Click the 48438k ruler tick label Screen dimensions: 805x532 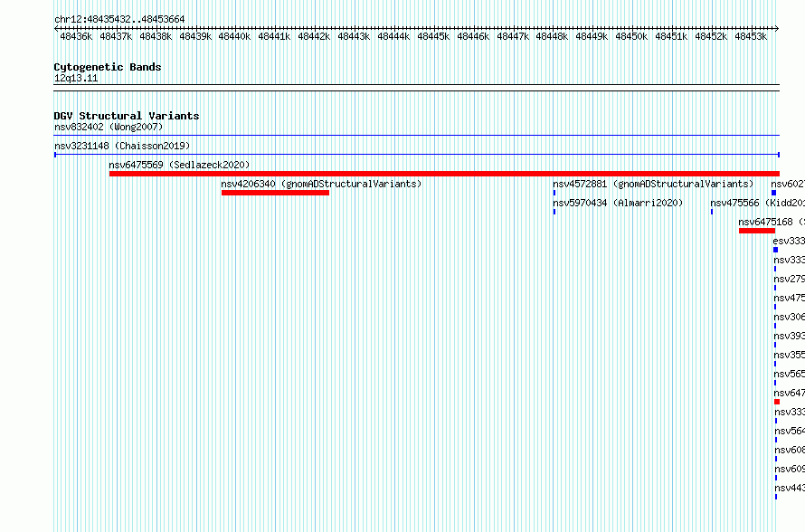pyautogui.click(x=156, y=36)
